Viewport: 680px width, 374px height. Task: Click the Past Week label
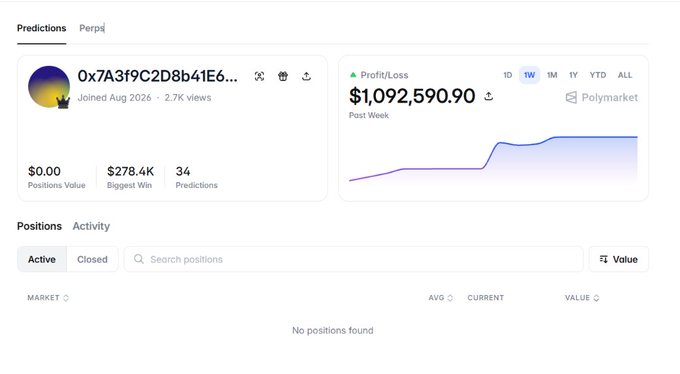point(369,115)
